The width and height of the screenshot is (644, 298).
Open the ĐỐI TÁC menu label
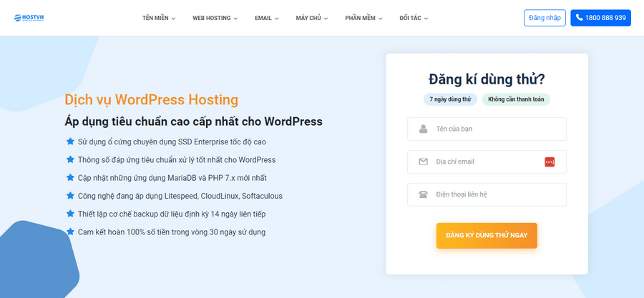(x=410, y=18)
